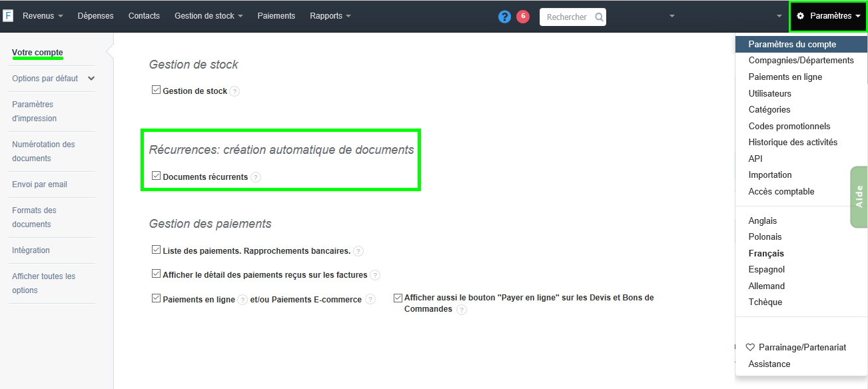Click the magnifier icon in the search box
The width and height of the screenshot is (868, 389).
(598, 16)
